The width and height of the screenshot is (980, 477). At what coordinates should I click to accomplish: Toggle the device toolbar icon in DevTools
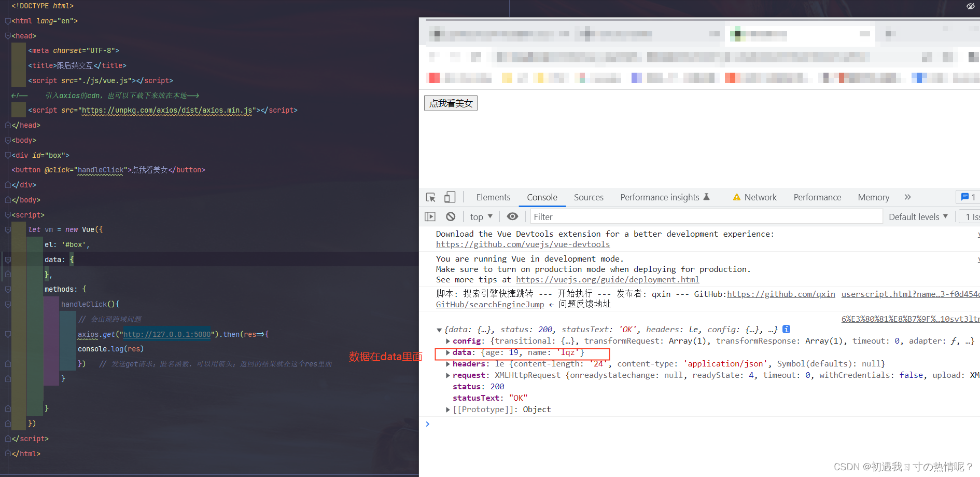(x=450, y=197)
